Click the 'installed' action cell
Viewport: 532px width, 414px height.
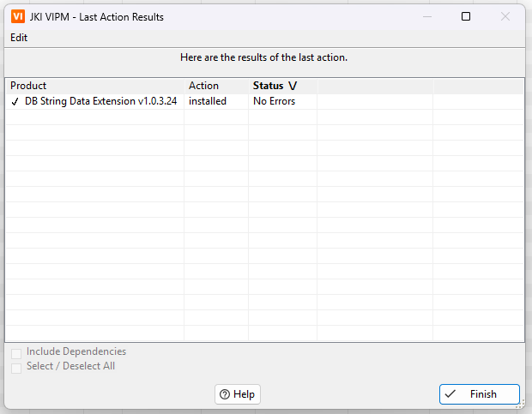(x=208, y=101)
